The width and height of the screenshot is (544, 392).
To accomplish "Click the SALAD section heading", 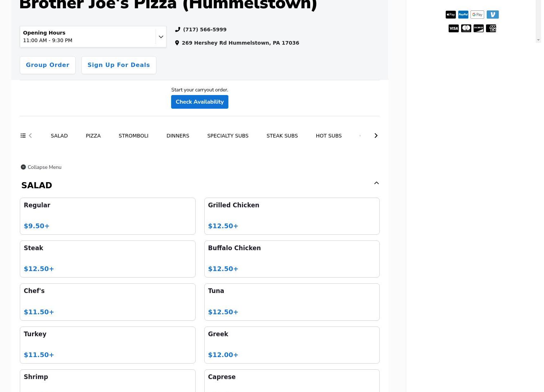I will coord(37,185).
